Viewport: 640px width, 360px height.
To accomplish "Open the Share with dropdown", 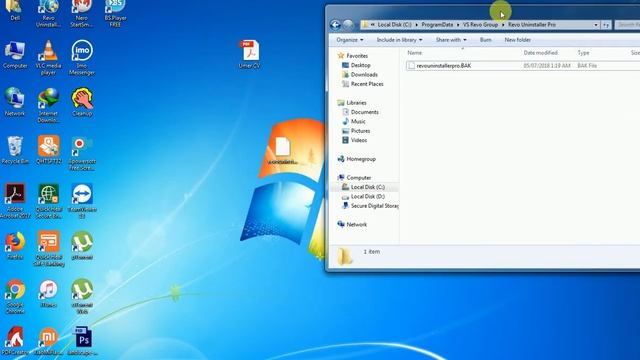I will 451,40.
